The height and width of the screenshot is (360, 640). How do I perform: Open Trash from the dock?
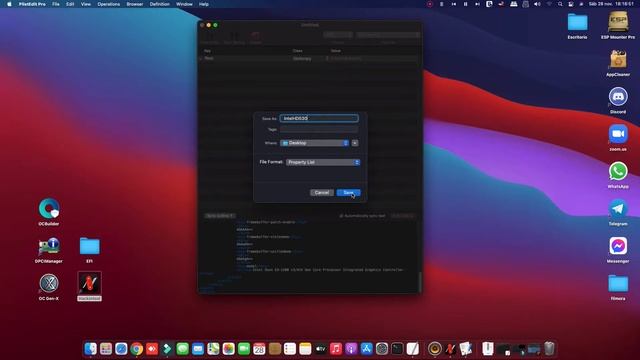(x=549, y=349)
